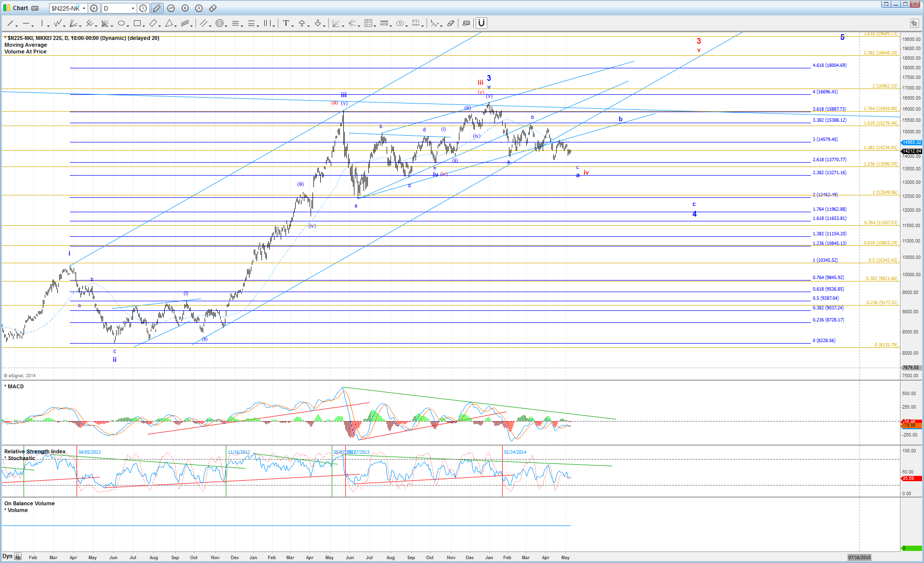Select the regression channel lines tool

coord(185,23)
